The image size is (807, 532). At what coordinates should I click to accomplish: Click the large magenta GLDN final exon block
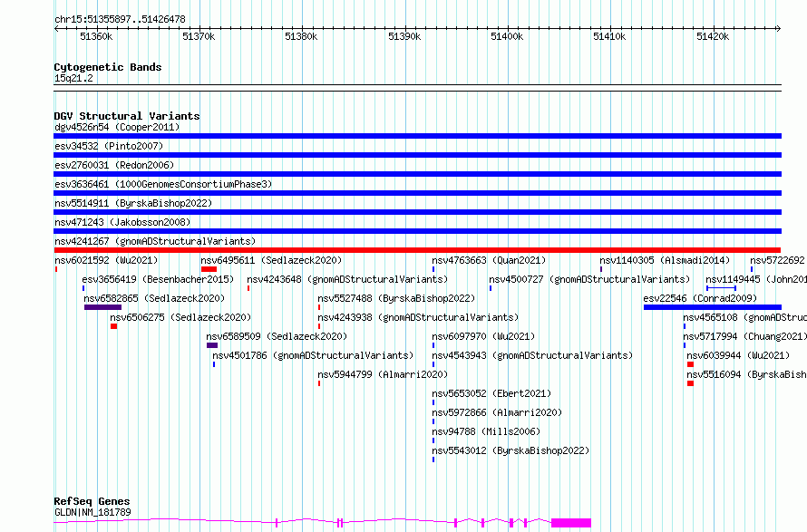click(571, 523)
